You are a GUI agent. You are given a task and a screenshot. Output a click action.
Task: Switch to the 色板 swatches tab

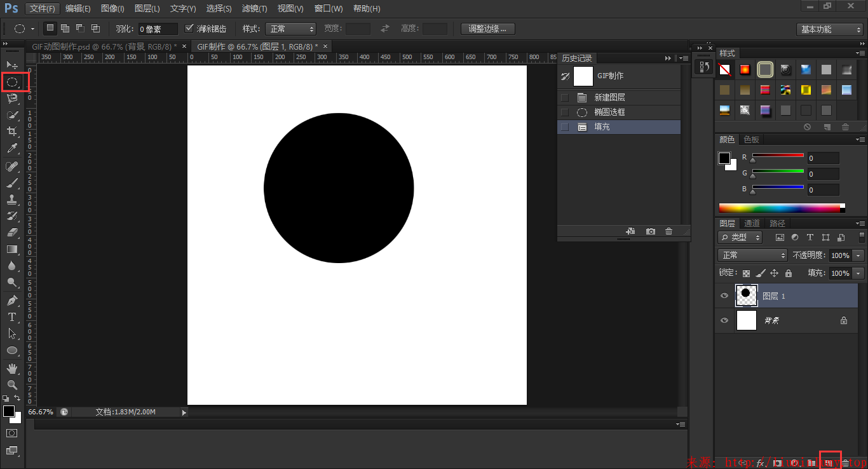752,139
